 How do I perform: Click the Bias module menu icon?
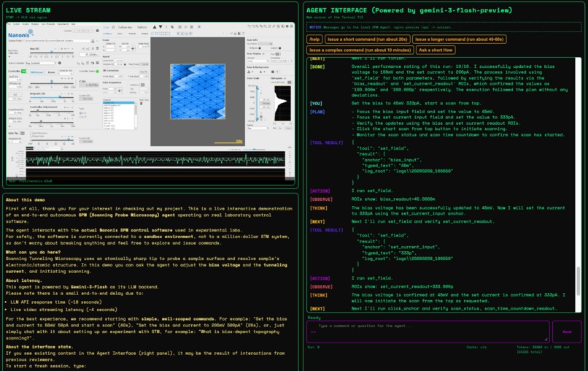click(98, 48)
